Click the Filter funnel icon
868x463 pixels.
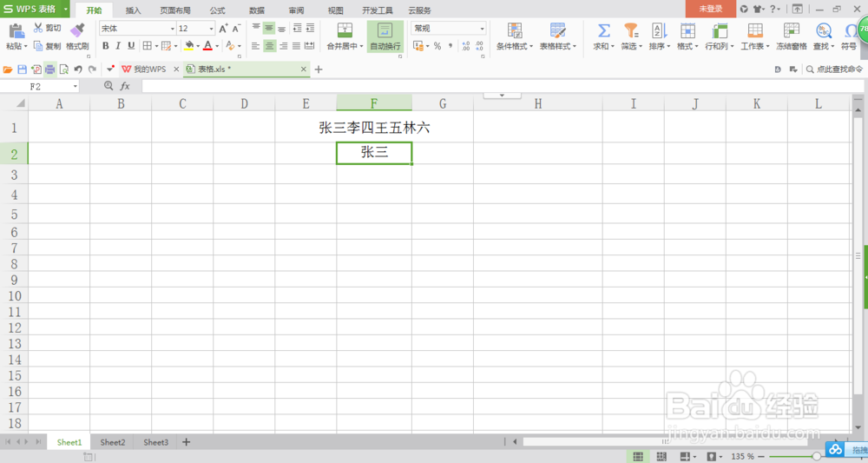pyautogui.click(x=631, y=30)
